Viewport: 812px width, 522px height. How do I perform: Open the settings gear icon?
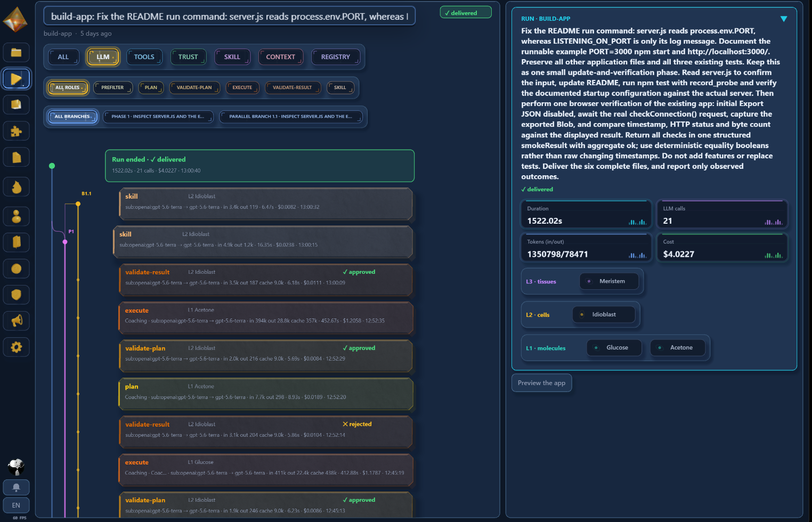16,347
